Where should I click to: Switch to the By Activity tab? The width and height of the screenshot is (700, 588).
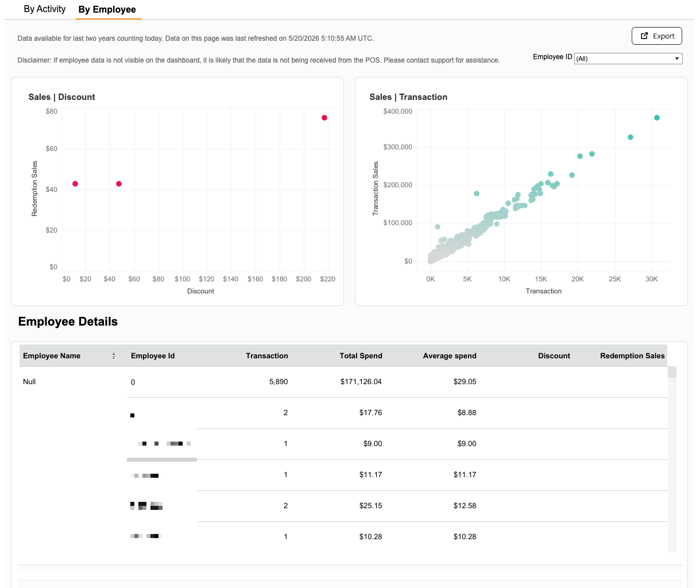(x=45, y=9)
